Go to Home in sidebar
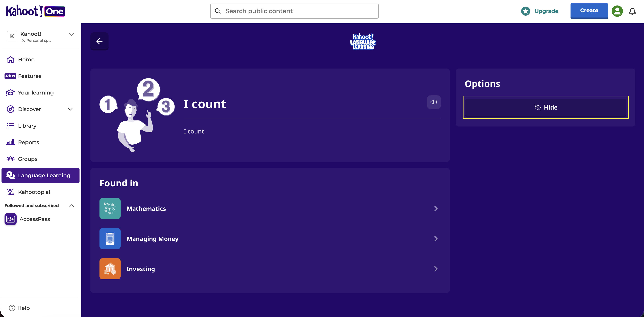The image size is (644, 317). point(41,59)
